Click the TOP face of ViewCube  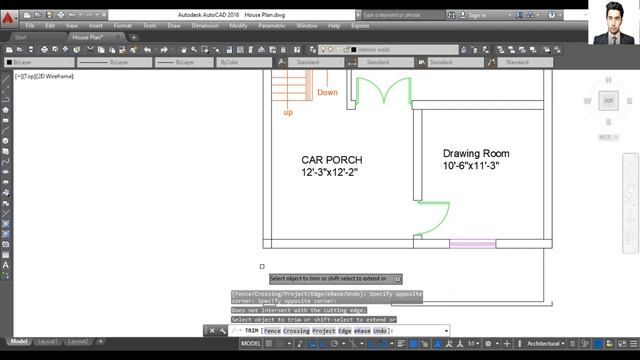coord(609,100)
